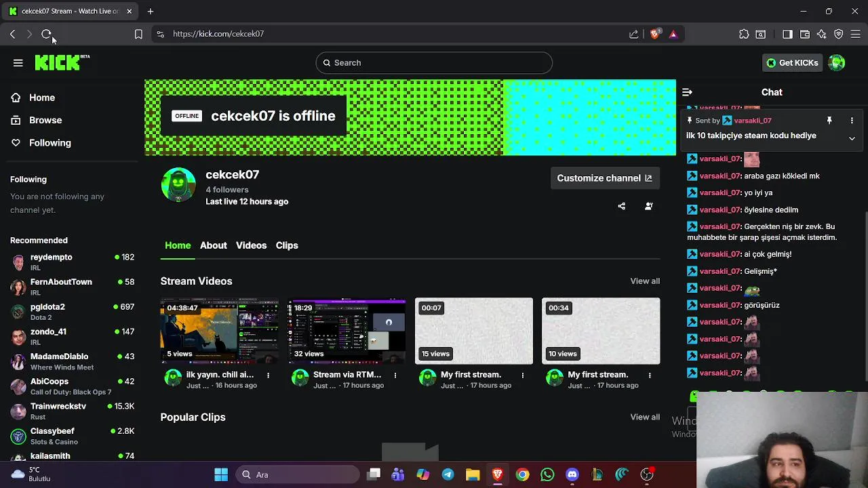Image resolution: width=868 pixels, height=488 pixels.
Task: Open Windows Start menu
Action: point(221,474)
